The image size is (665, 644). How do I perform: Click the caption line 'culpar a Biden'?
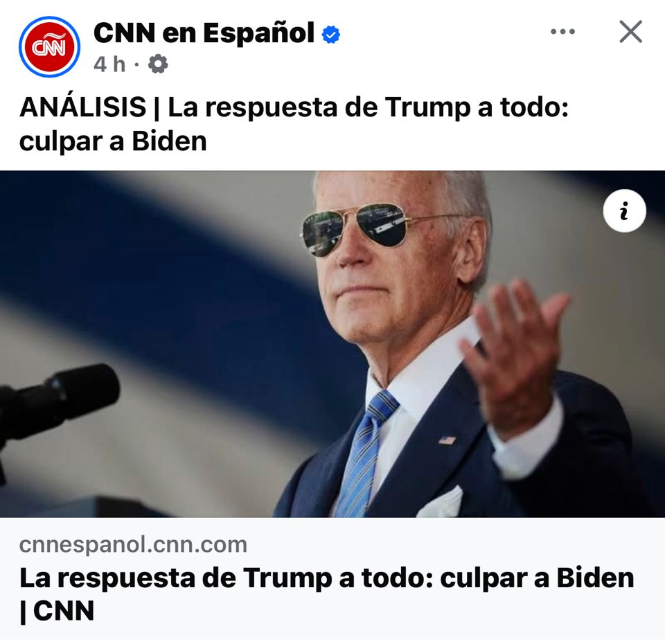click(x=113, y=141)
